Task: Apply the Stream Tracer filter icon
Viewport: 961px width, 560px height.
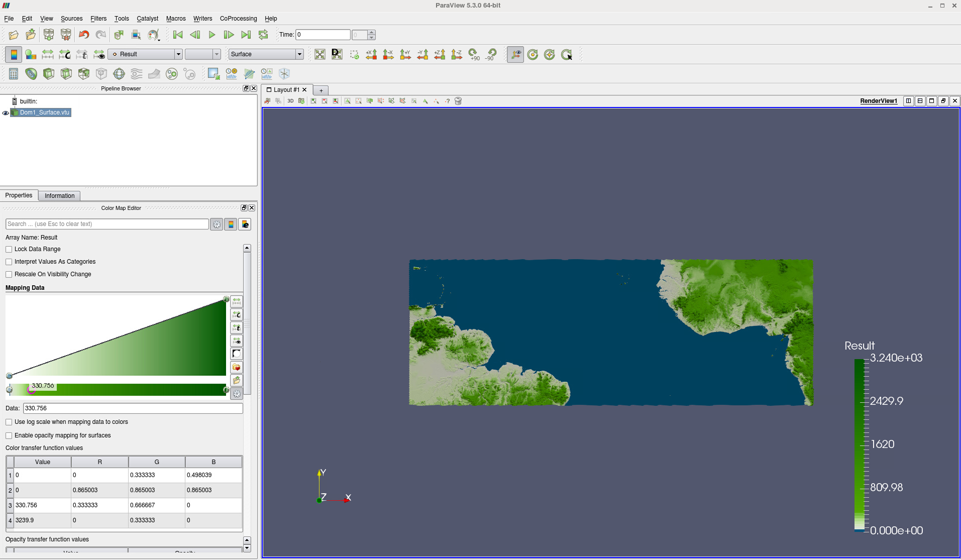Action: (137, 74)
